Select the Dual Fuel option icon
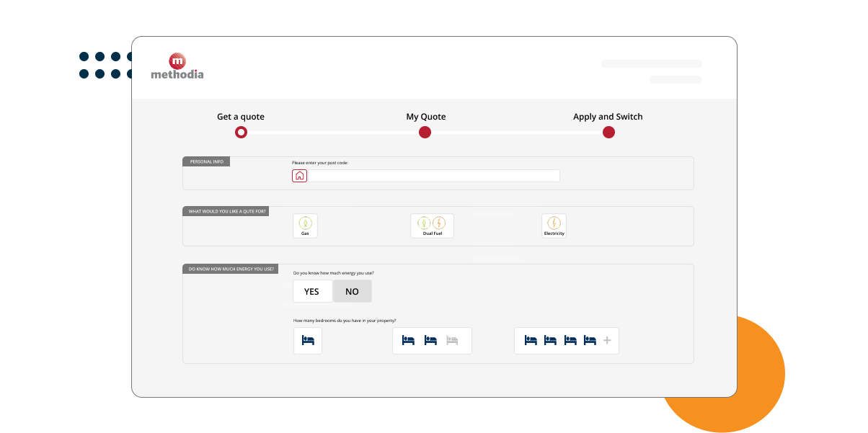 pos(432,225)
